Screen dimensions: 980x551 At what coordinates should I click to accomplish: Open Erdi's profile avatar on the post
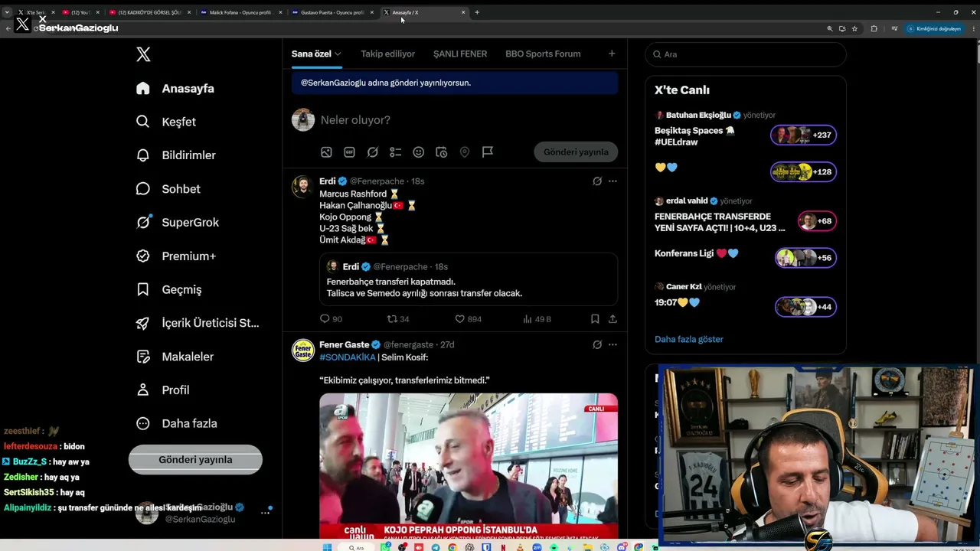pyautogui.click(x=303, y=187)
